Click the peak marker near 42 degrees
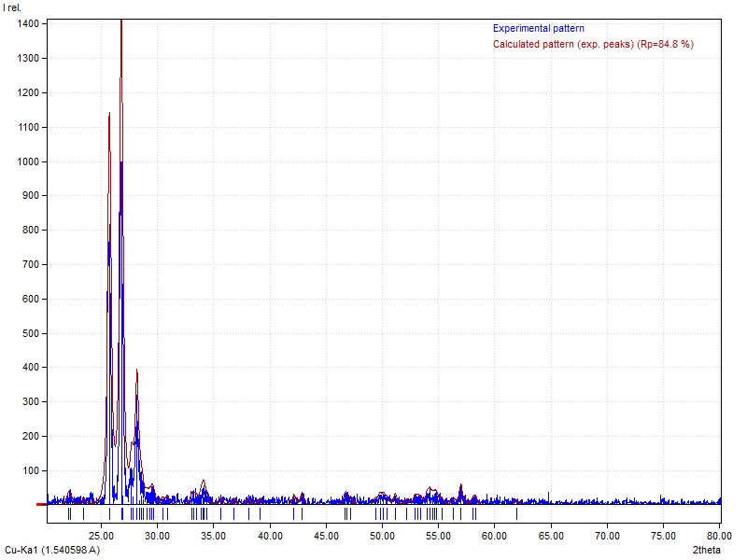This screenshot has height=560, width=747. [293, 513]
